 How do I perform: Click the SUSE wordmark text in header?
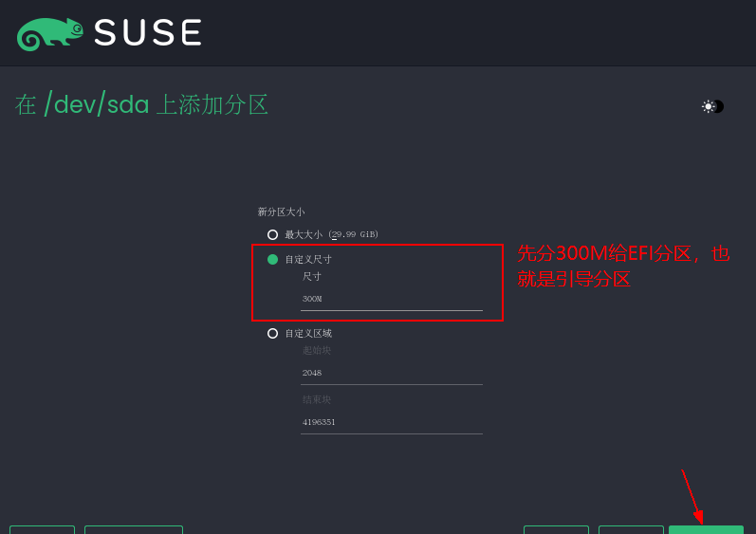coord(148,33)
